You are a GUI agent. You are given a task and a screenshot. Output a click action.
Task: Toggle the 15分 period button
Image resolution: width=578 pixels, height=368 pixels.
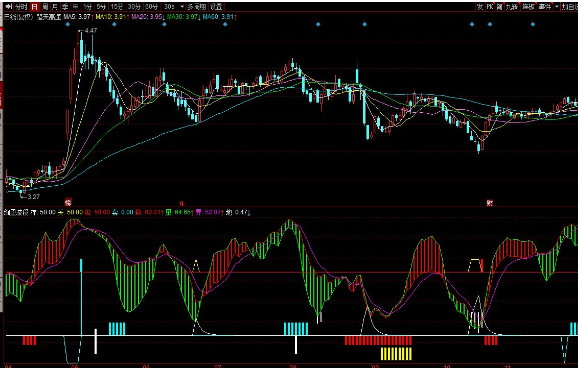[116, 7]
